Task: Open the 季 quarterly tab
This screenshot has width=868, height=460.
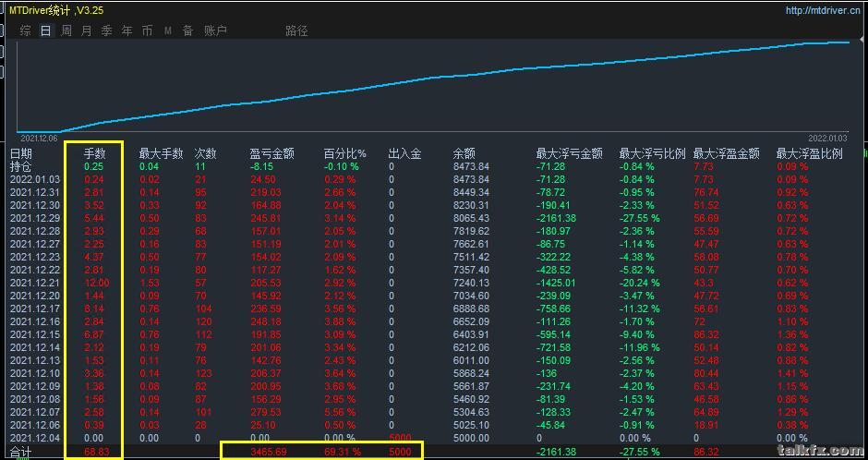Action: (x=107, y=30)
